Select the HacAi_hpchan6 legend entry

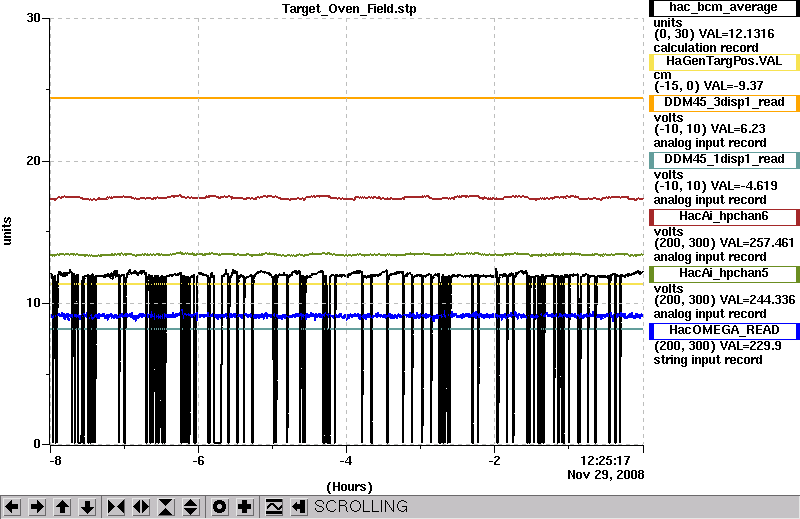point(723,216)
